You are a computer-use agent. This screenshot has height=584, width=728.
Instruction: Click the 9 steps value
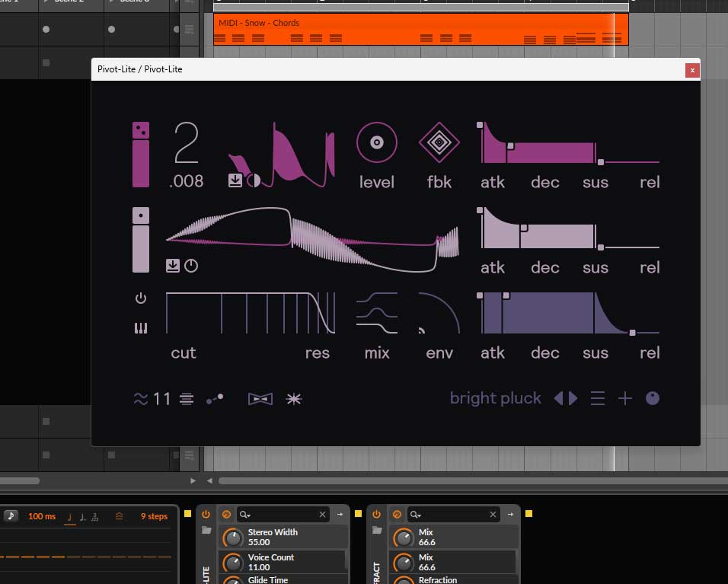154,516
